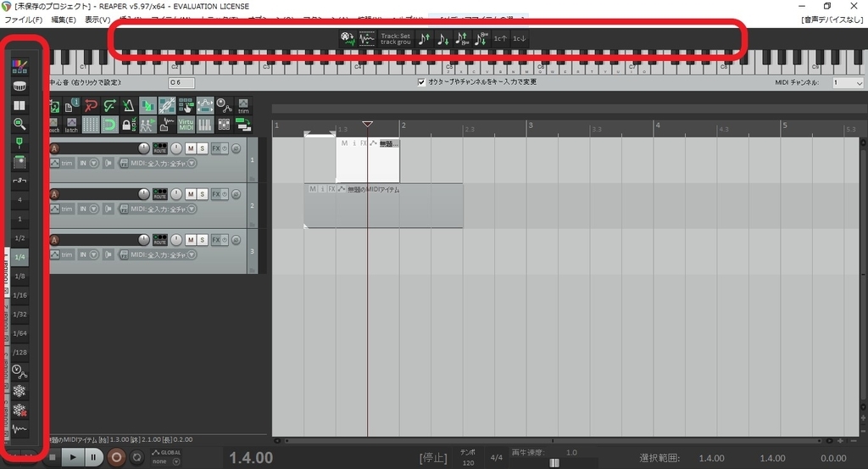
Task: Open the 編集(E) menu
Action: point(63,20)
